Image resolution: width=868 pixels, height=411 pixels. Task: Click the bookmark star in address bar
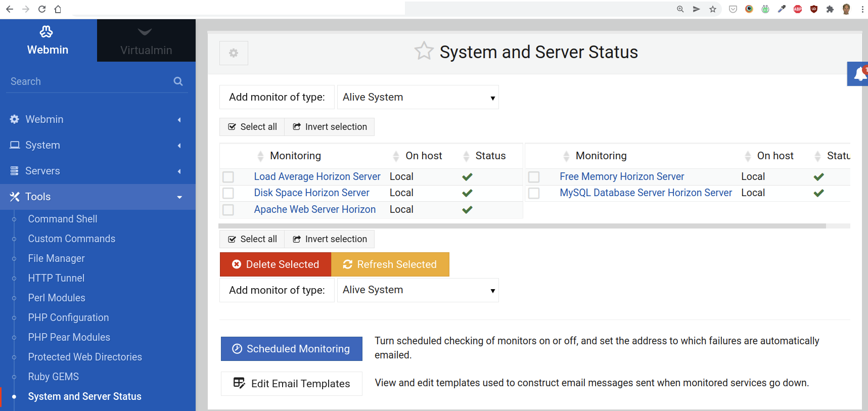[x=713, y=9]
